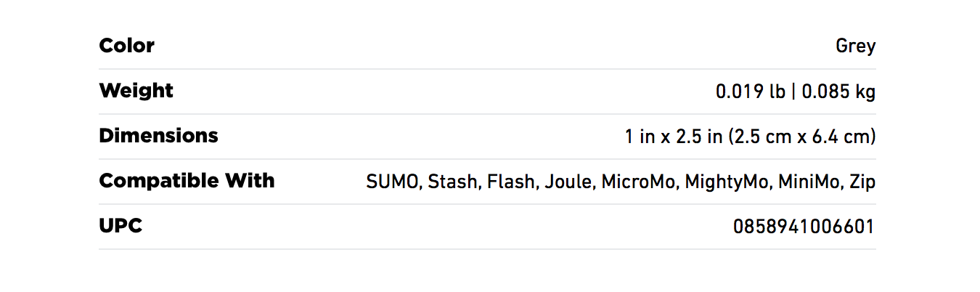Click the Dimensions label

click(158, 136)
